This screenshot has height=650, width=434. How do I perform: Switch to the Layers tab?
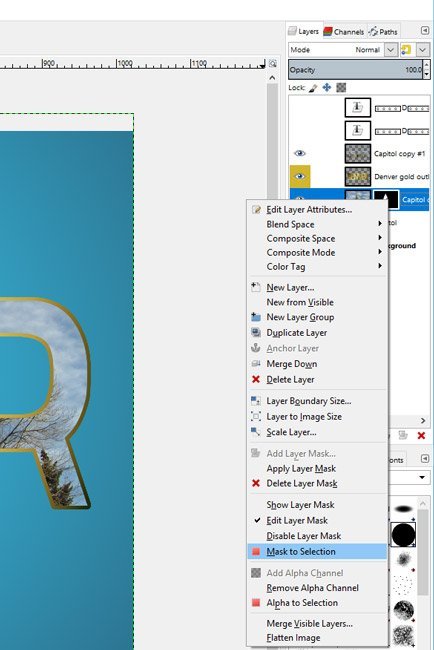point(305,32)
